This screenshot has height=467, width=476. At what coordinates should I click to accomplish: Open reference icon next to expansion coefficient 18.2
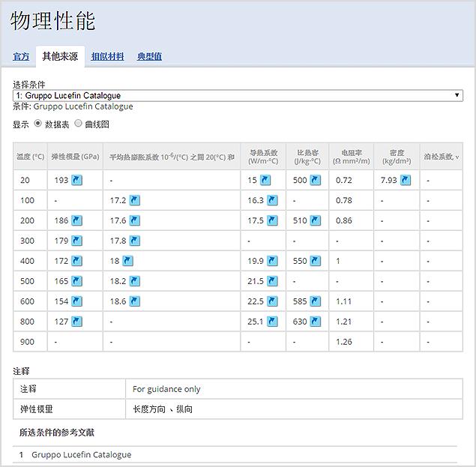pyautogui.click(x=135, y=281)
